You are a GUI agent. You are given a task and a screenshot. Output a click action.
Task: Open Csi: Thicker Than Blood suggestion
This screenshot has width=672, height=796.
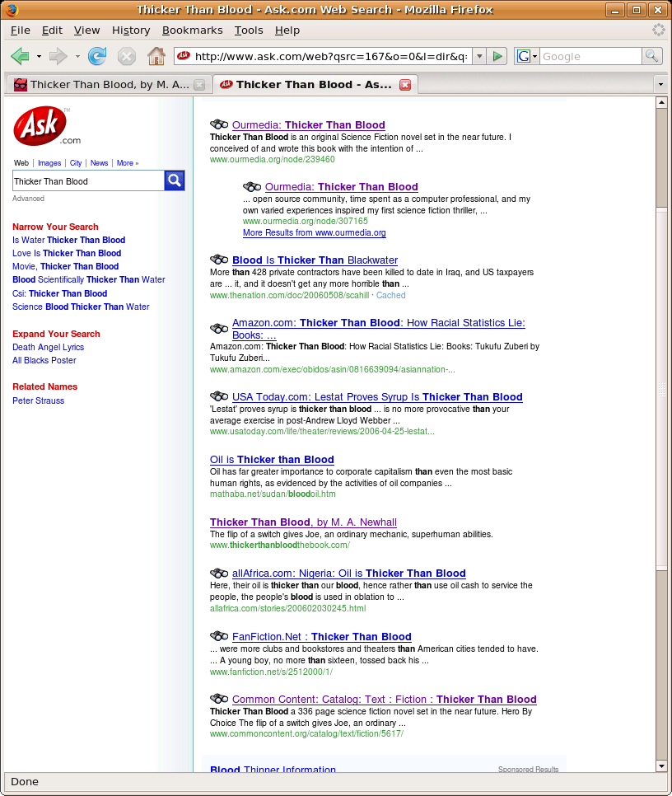60,293
